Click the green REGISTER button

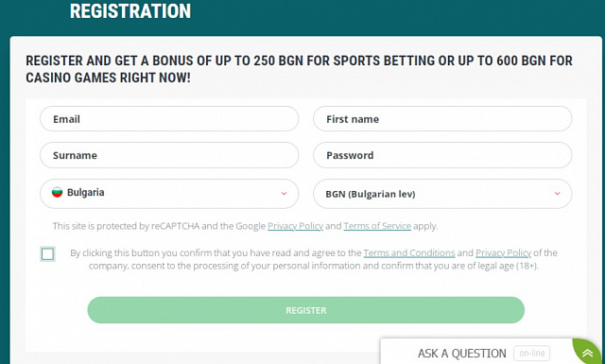(306, 310)
